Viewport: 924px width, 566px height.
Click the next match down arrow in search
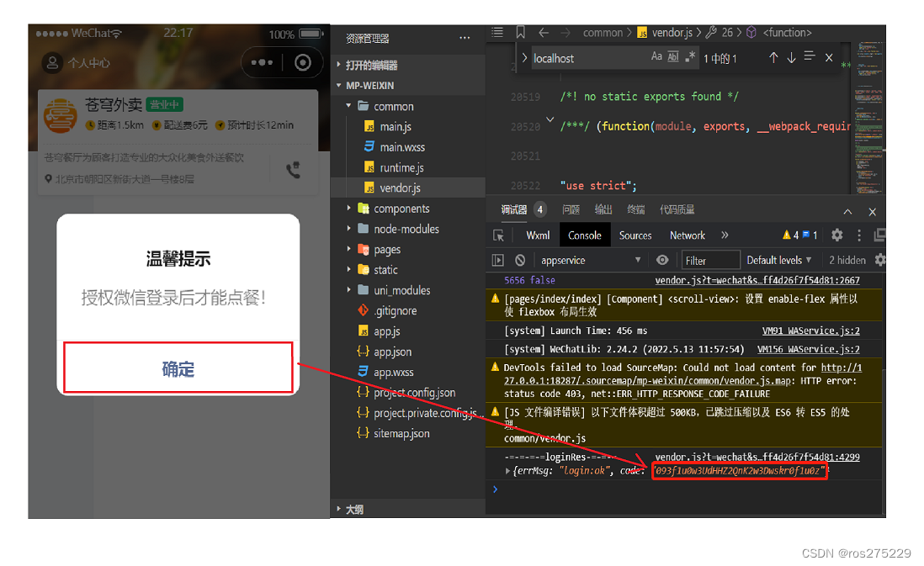[x=791, y=56]
